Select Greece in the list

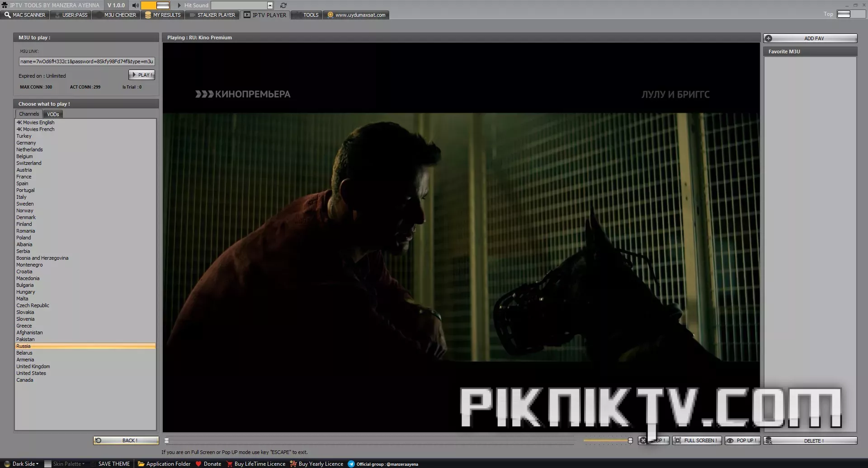coord(85,326)
